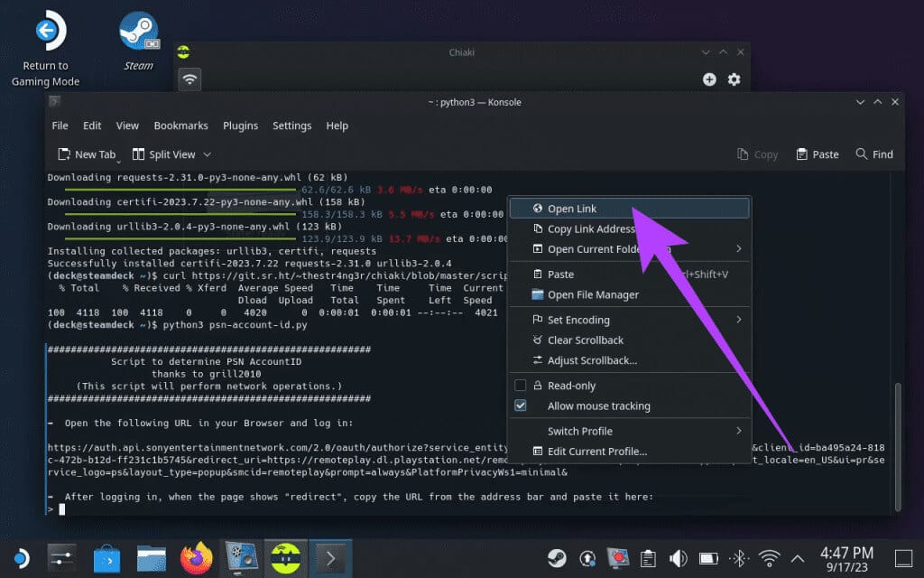
Task: Click the Copy toolbar button in Konsole
Action: (x=757, y=154)
